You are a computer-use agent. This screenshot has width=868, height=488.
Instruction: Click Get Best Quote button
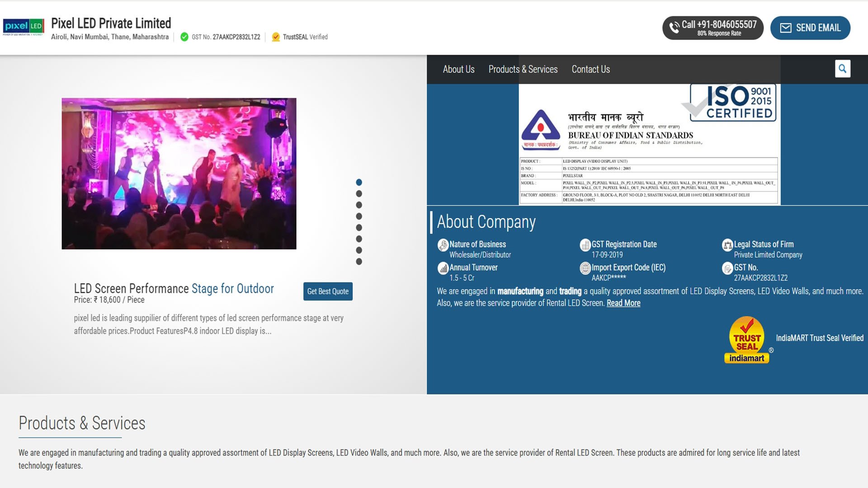click(328, 291)
